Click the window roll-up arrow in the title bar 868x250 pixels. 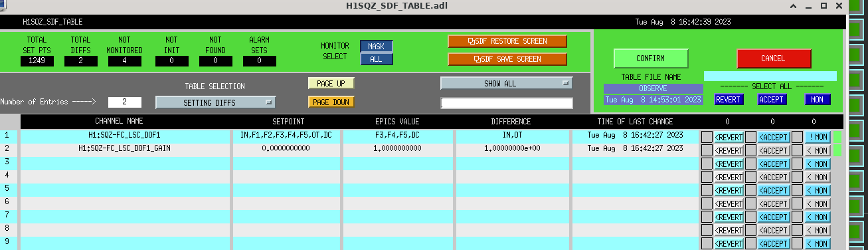click(x=793, y=6)
